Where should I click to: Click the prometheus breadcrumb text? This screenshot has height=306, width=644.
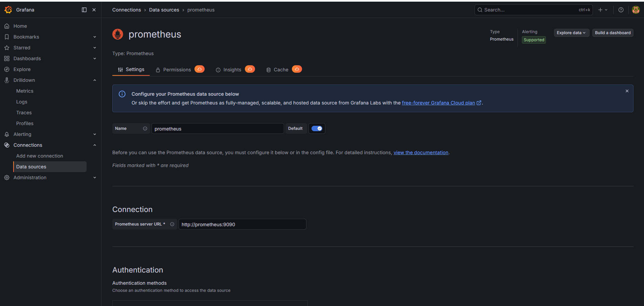[x=201, y=10]
